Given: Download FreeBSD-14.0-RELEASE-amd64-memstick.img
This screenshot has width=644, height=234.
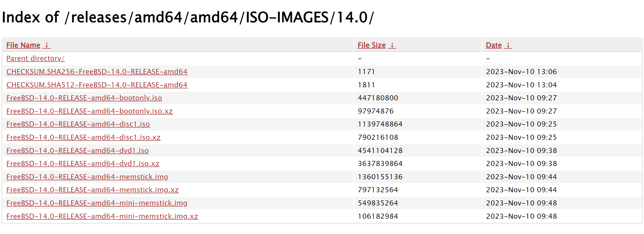Looking at the screenshot, I should coord(87,177).
